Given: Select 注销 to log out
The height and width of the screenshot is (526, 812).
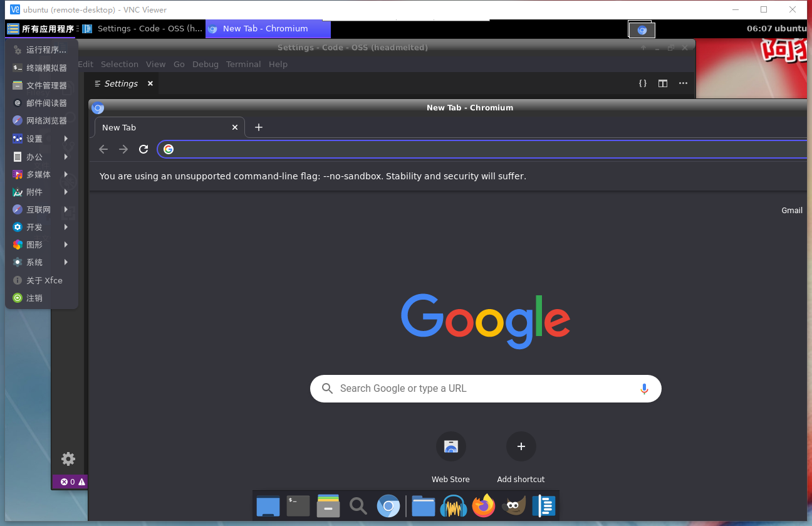Looking at the screenshot, I should [x=41, y=298].
